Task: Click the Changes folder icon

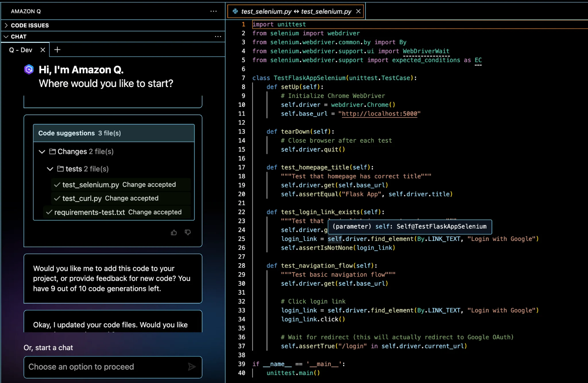Action: 52,151
